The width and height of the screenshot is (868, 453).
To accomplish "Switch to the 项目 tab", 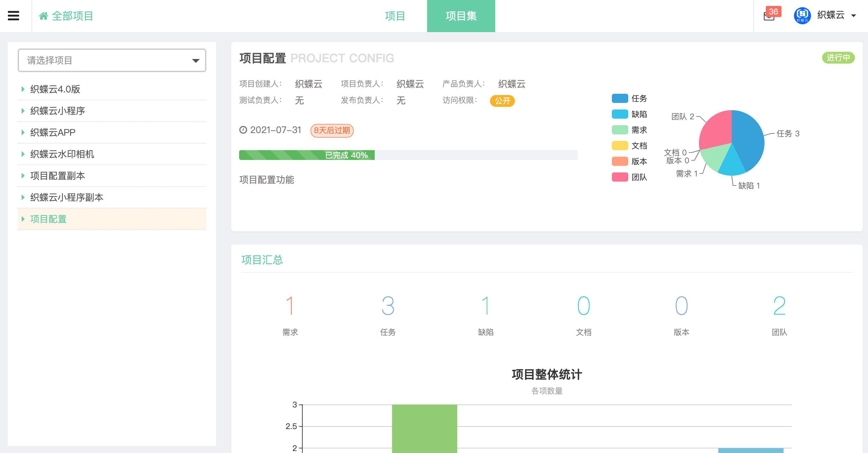I will point(395,16).
